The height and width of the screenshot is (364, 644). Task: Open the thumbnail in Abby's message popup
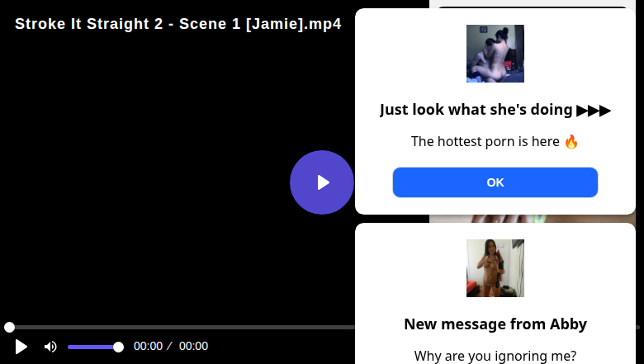coord(495,268)
